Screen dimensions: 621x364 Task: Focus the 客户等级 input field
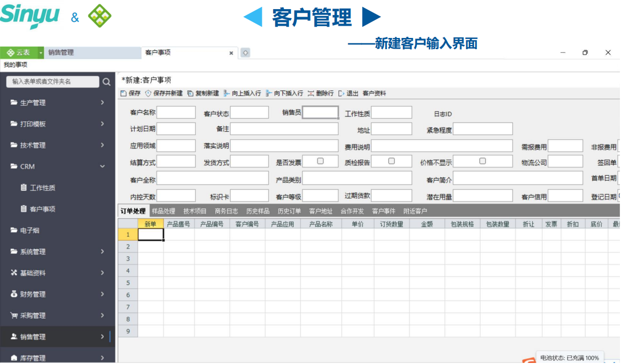(321, 195)
